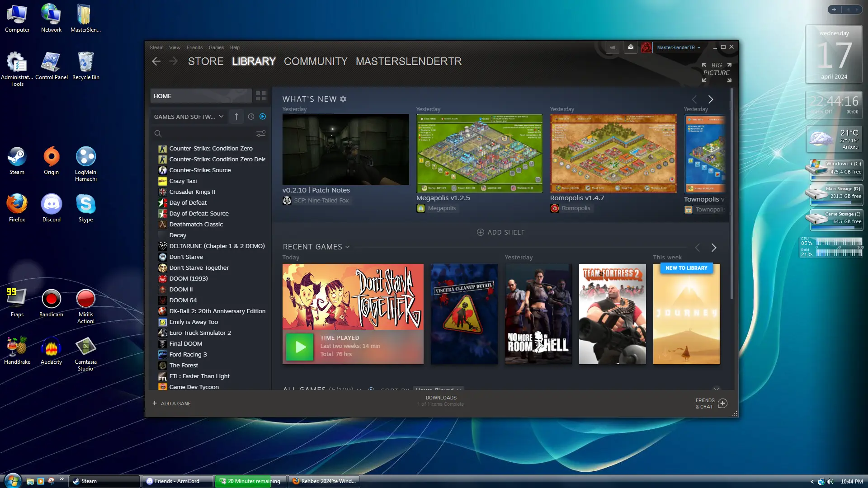Image resolution: width=868 pixels, height=488 pixels.
Task: Open the Steam notifications inbox icon
Action: point(631,47)
